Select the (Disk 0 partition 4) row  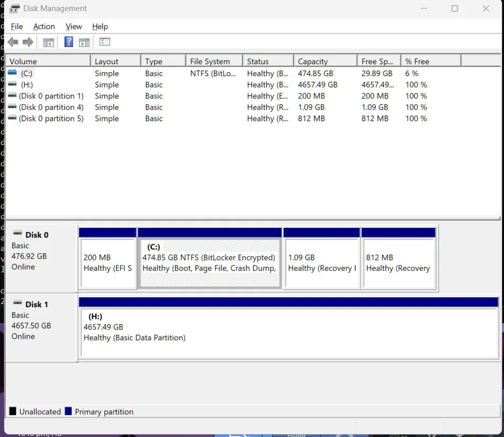pyautogui.click(x=253, y=108)
